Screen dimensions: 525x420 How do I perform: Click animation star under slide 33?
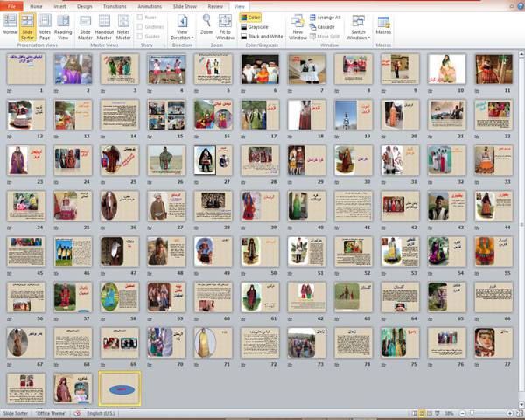click(477, 182)
